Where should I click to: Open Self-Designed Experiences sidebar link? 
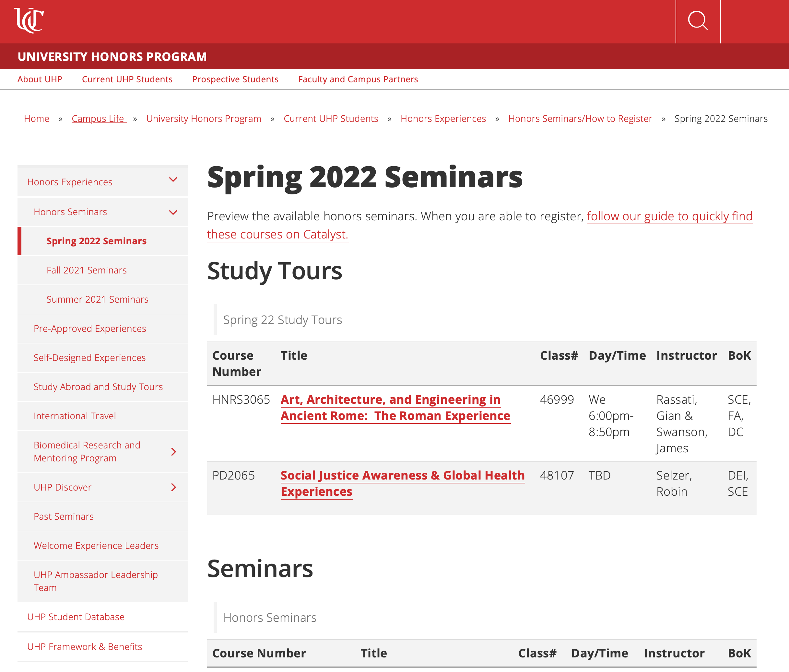point(89,358)
